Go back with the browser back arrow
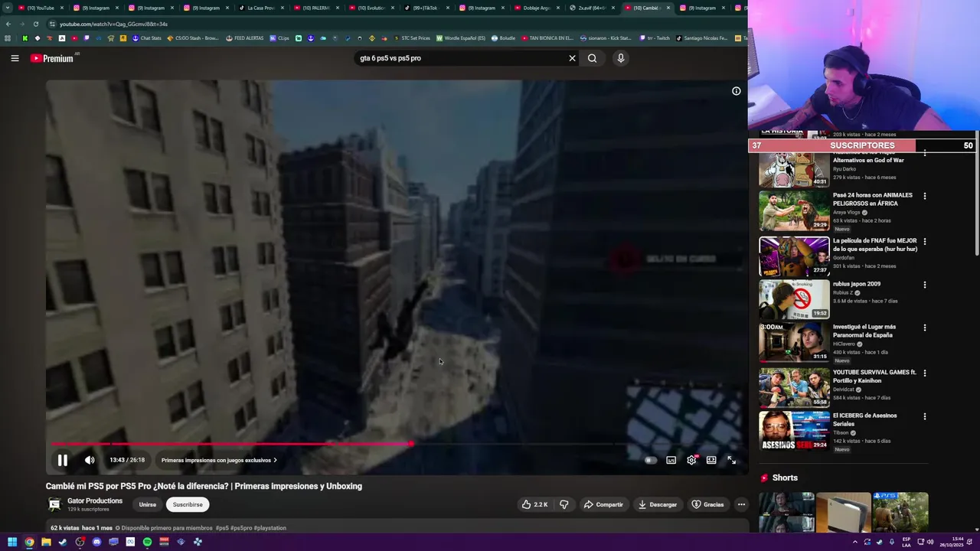Image resolution: width=980 pixels, height=551 pixels. pos(8,24)
